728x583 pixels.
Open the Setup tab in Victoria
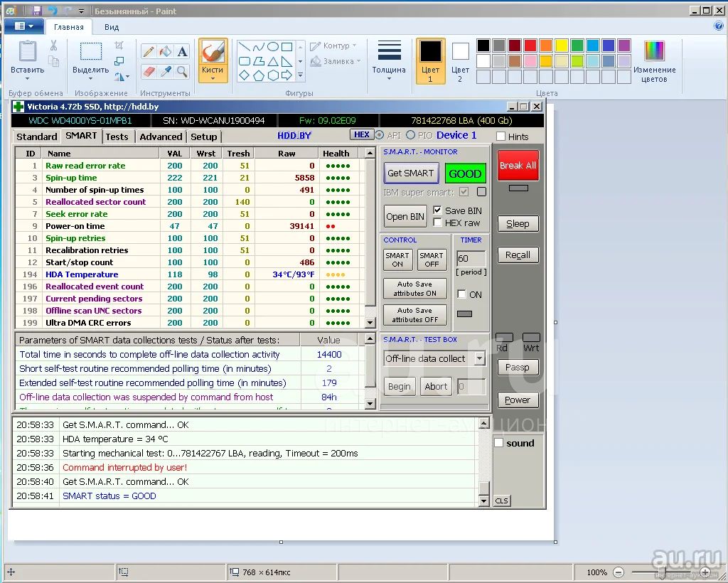click(204, 137)
